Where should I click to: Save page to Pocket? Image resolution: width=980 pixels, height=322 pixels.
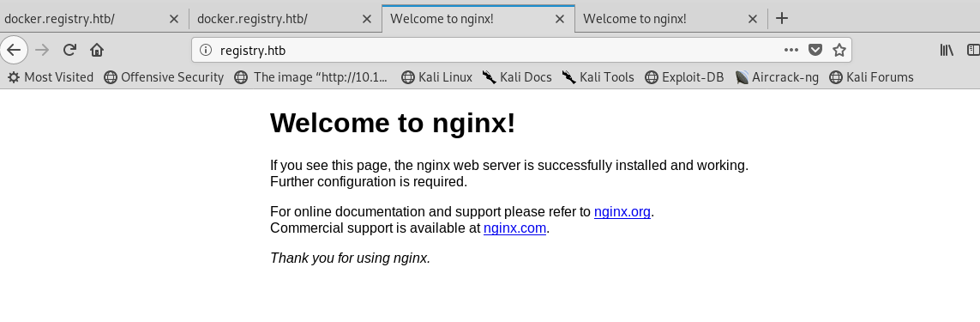(x=815, y=50)
